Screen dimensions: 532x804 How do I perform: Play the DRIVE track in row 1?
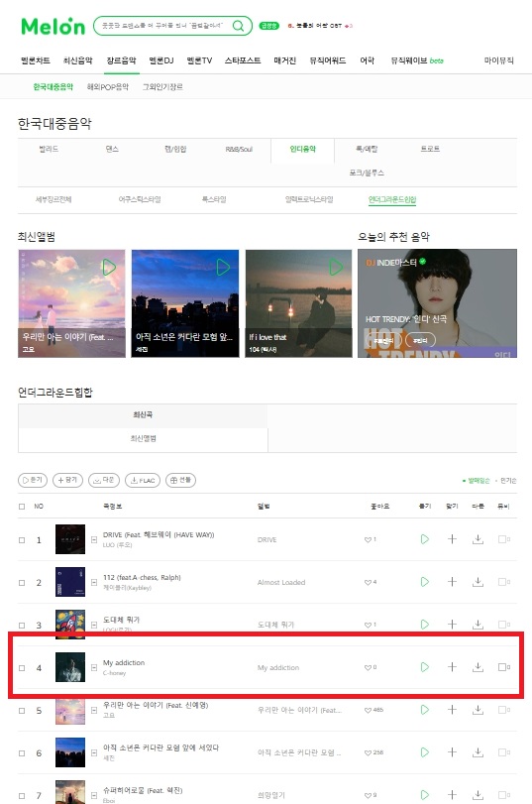(424, 539)
